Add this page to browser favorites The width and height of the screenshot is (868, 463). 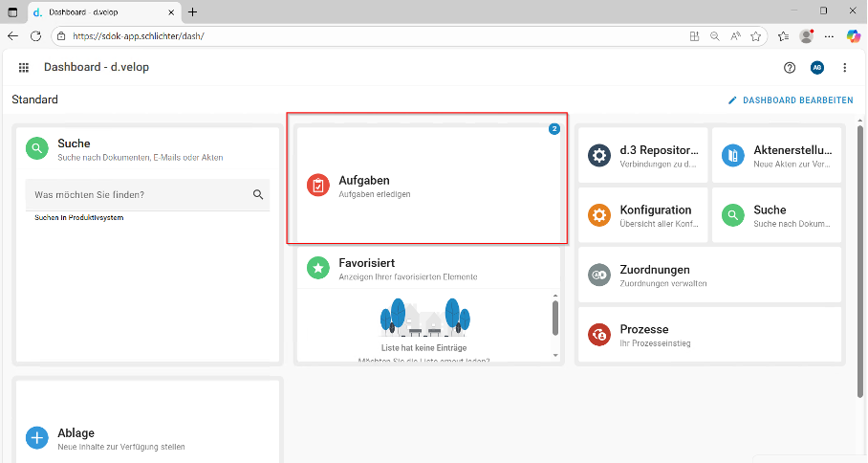coord(755,36)
